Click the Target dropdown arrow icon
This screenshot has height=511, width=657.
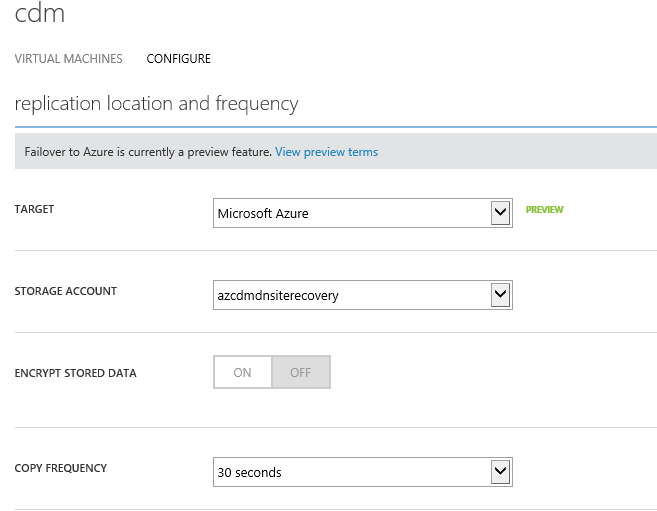click(500, 213)
